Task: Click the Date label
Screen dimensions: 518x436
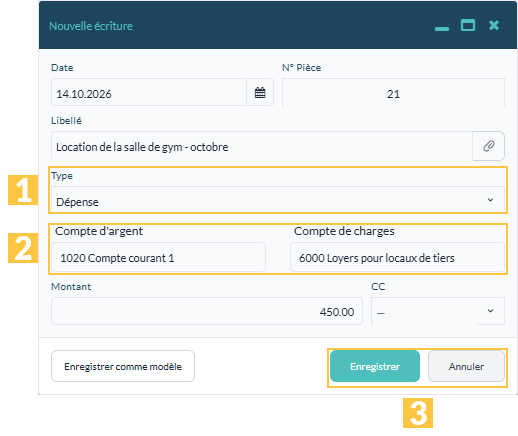Action: tap(62, 68)
